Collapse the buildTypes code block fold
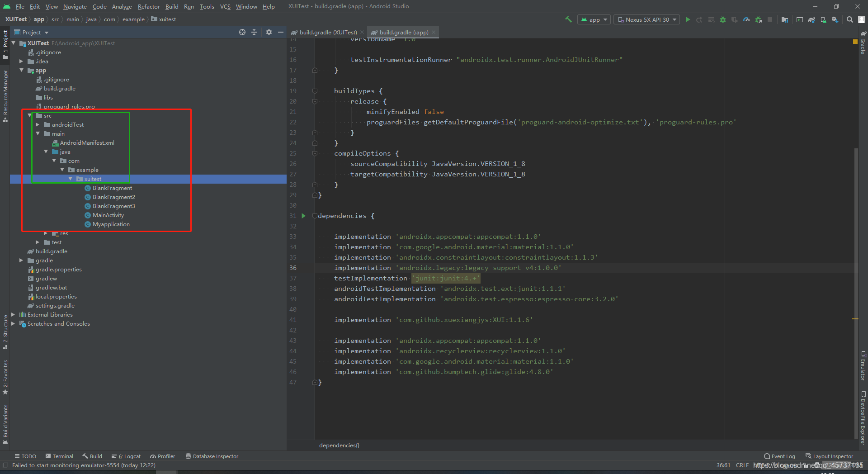This screenshot has width=868, height=474. pos(315,91)
